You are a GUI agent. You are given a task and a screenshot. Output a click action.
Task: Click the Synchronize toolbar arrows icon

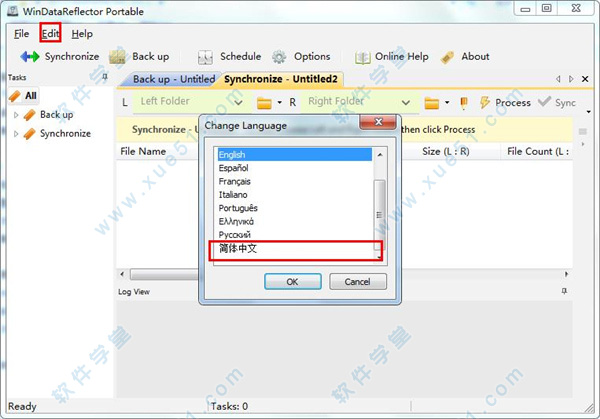coord(29,57)
